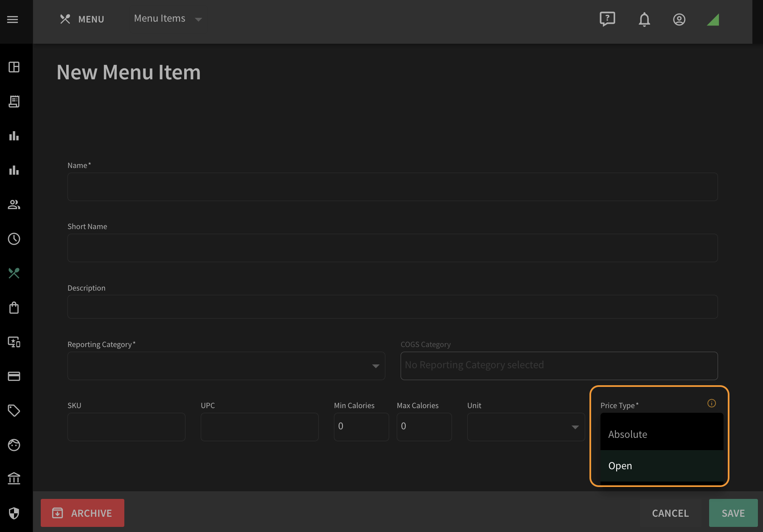This screenshot has height=532, width=763.
Task: Expand the Reporting Category dropdown
Action: (x=226, y=366)
